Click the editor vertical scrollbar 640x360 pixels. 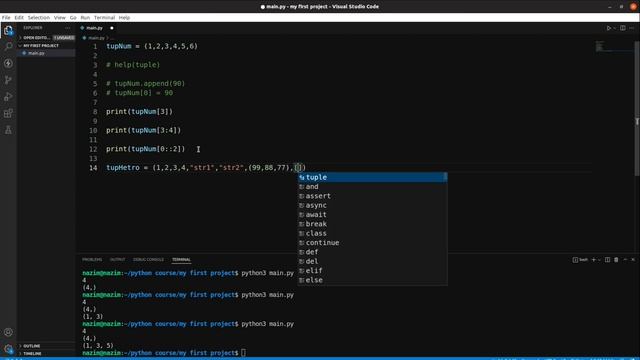tap(637, 109)
